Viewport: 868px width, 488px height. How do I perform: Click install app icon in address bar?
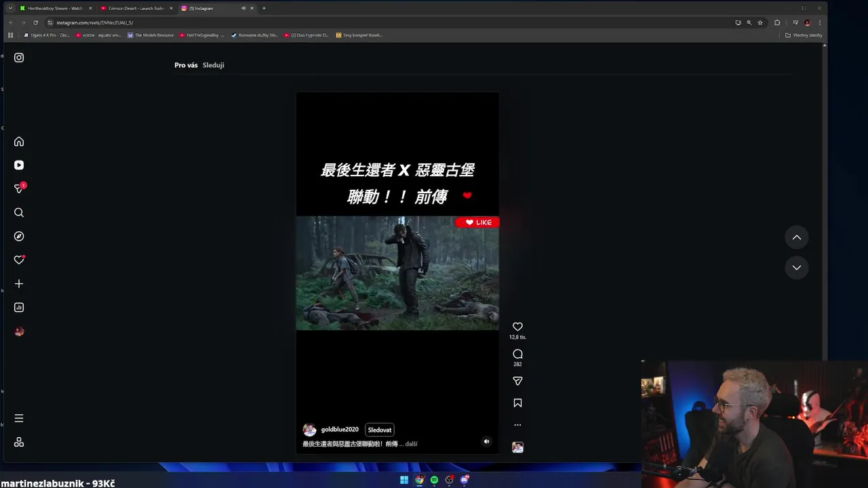tap(738, 22)
